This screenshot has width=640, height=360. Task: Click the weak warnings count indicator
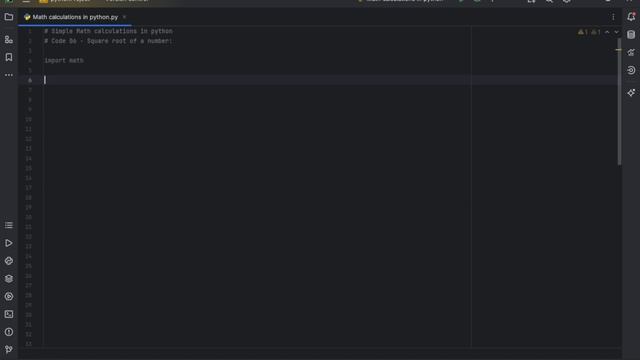(x=596, y=32)
